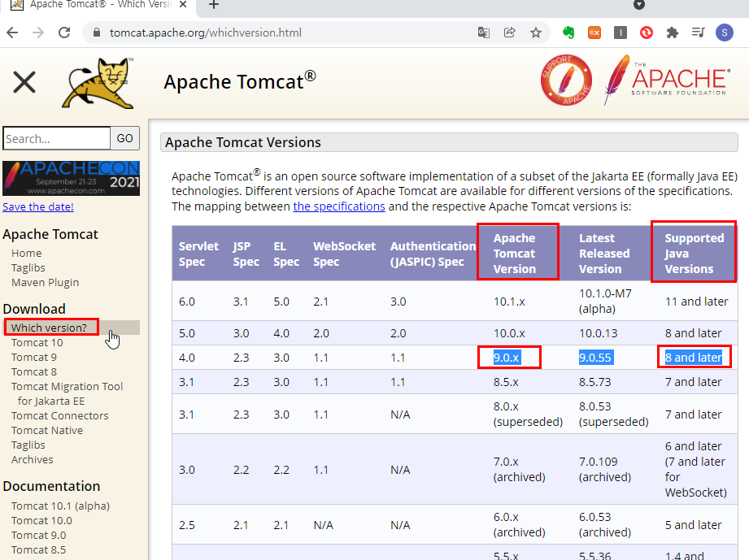The width and height of the screenshot is (749, 560).
Task: Click the 8.0.x (superseded) version cell
Action: click(x=528, y=415)
